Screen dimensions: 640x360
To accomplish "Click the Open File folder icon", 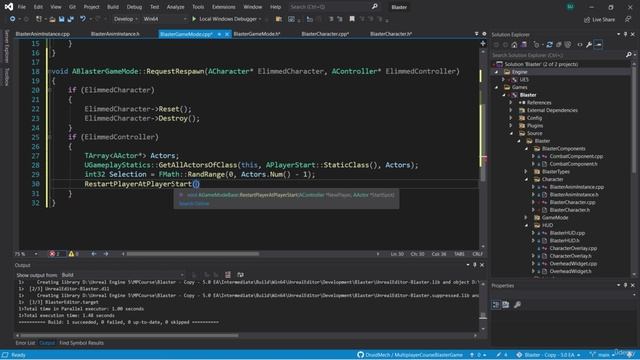I will click(x=52, y=19).
